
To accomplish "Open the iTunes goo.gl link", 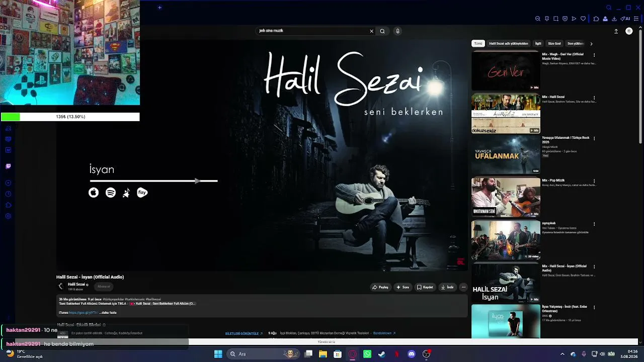I will [84, 313].
